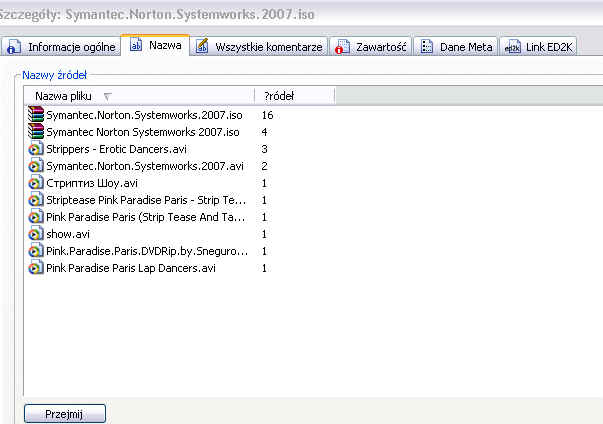Click source count 2
This screenshot has width=603, height=424.
coord(264,166)
